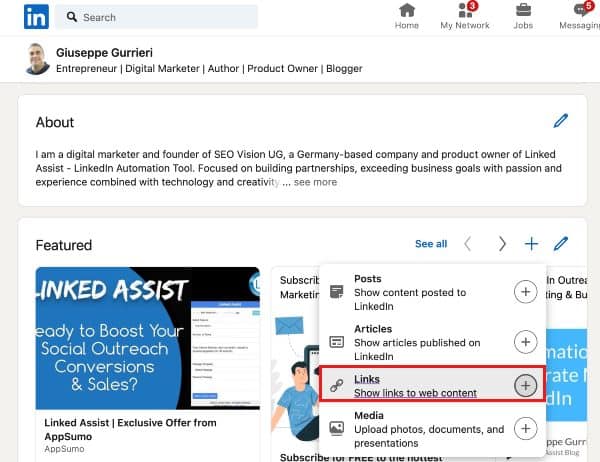Open the 'See all' featured link

431,244
